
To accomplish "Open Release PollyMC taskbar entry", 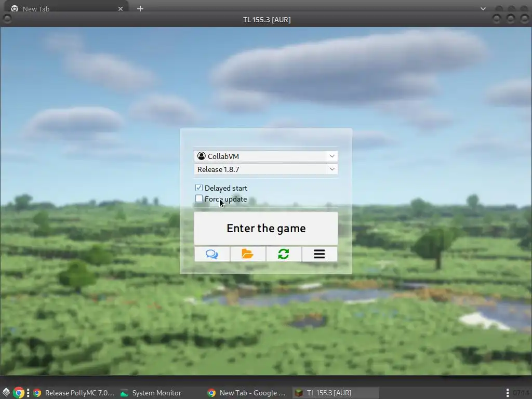I will click(74, 393).
